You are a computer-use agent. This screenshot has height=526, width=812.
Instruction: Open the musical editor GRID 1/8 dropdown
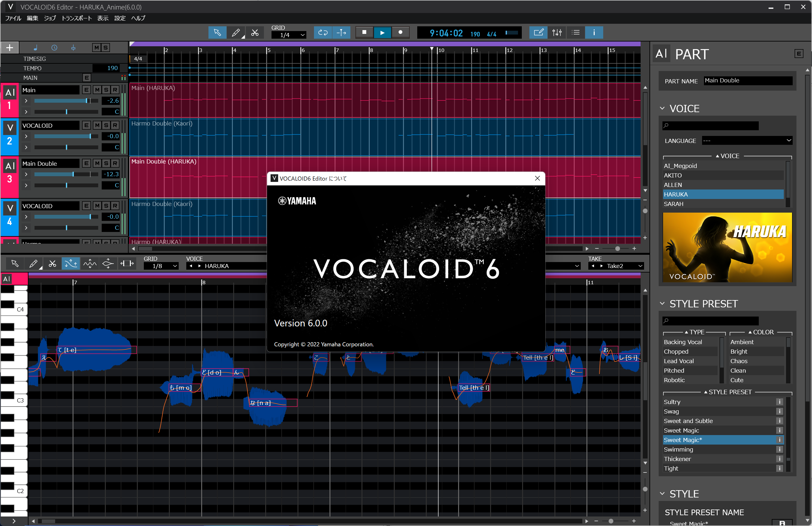pos(161,266)
